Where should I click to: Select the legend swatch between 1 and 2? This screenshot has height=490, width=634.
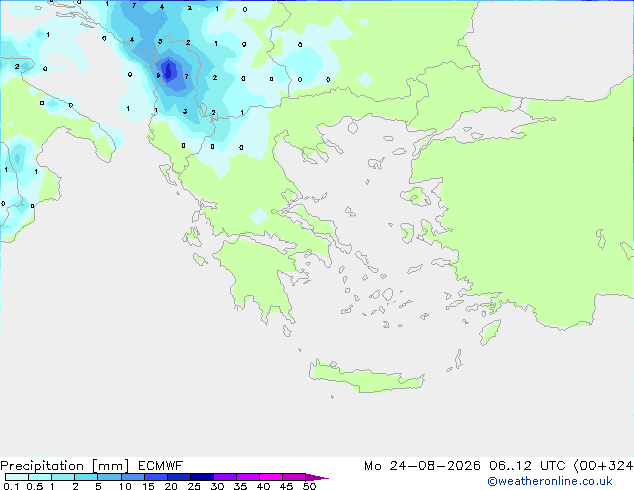63,477
